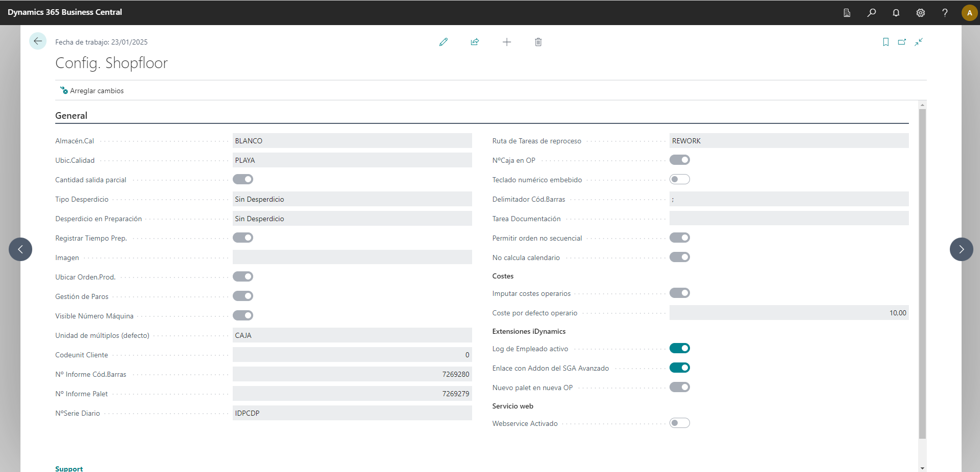
Task: Click the bookmark icon
Action: (885, 42)
